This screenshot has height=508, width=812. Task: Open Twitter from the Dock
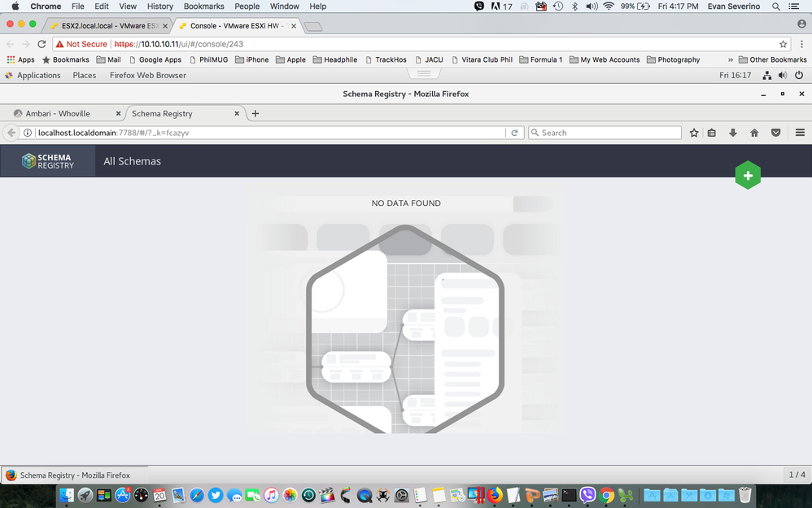click(x=216, y=495)
